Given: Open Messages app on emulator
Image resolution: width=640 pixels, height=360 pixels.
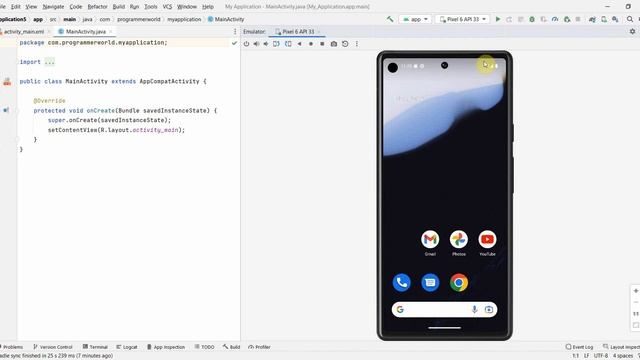Looking at the screenshot, I should click(x=430, y=282).
